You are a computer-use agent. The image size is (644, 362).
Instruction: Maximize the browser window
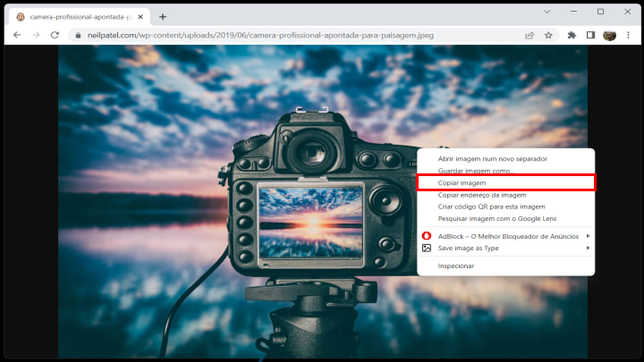tap(600, 12)
